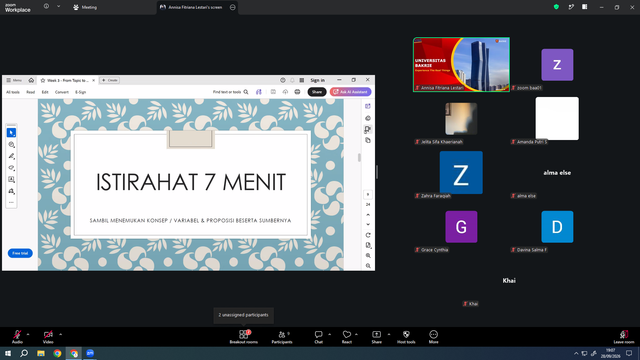This screenshot has width=640, height=360.
Task: Open the Convert menu in Acrobat
Action: click(62, 92)
